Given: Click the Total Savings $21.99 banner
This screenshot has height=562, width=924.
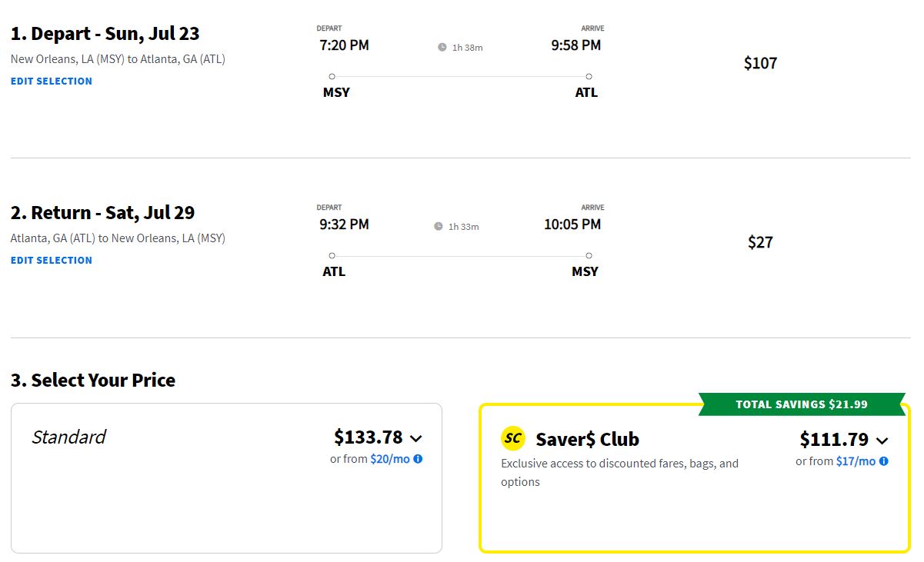Looking at the screenshot, I should coord(802,404).
